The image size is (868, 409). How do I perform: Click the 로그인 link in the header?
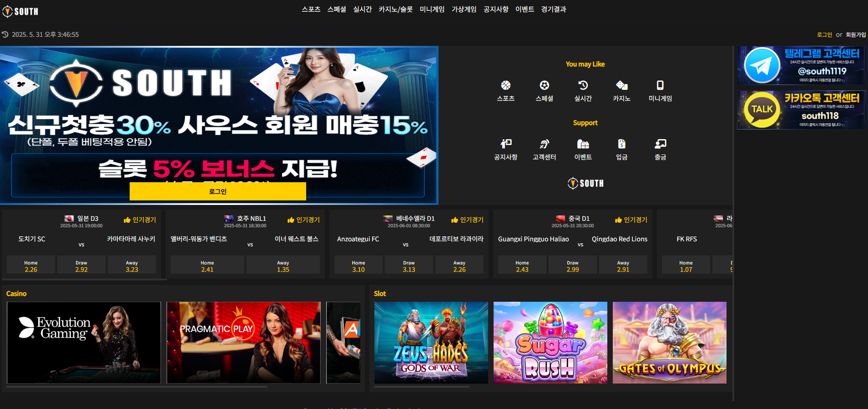click(x=824, y=35)
